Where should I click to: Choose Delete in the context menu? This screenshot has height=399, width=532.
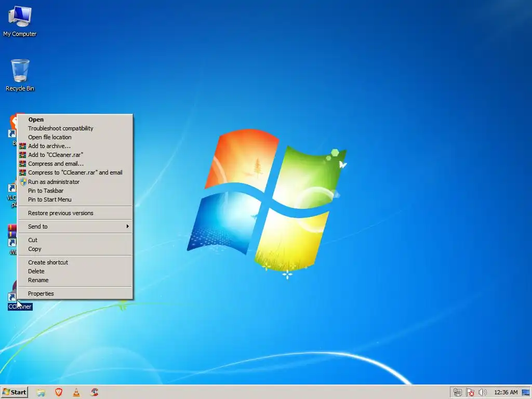(75, 271)
